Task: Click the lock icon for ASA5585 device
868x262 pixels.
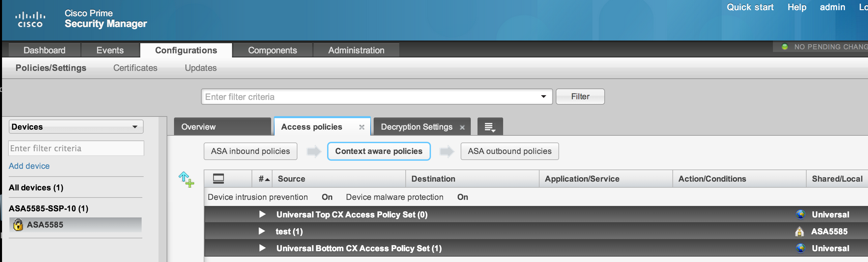Action: pos(18,225)
